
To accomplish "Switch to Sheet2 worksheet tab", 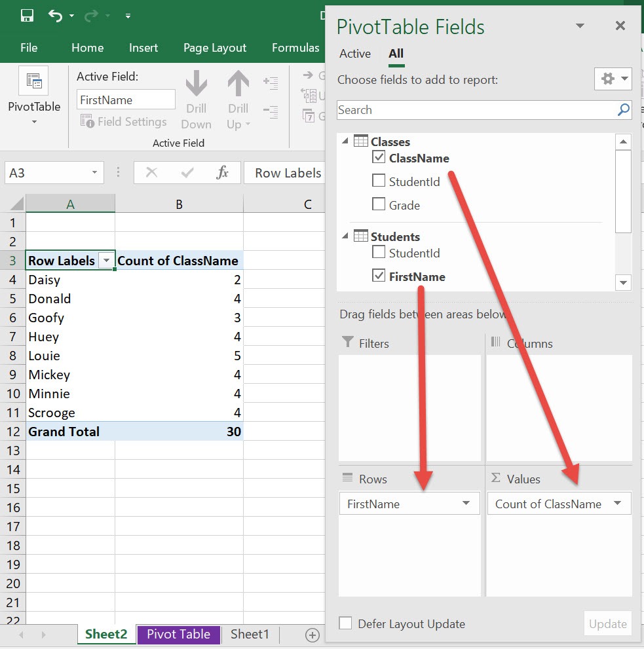I will pyautogui.click(x=106, y=634).
